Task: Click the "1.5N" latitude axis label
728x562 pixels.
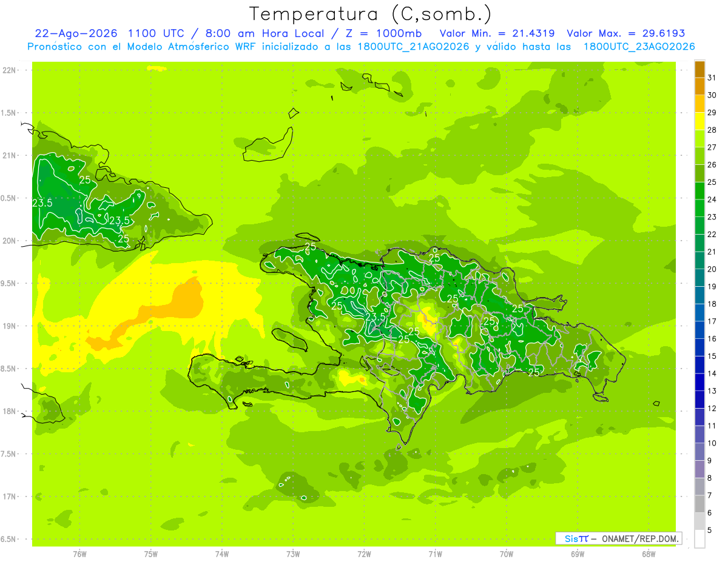Action: click(9, 113)
